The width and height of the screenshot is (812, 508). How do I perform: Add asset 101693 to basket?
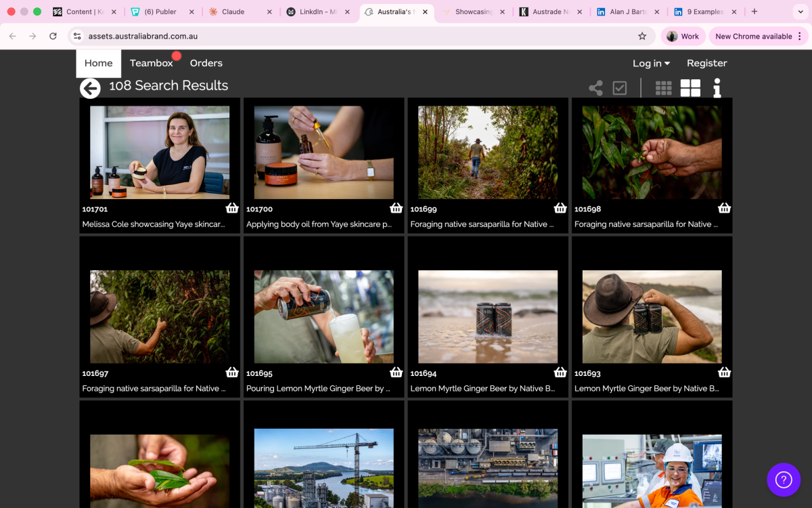click(725, 372)
